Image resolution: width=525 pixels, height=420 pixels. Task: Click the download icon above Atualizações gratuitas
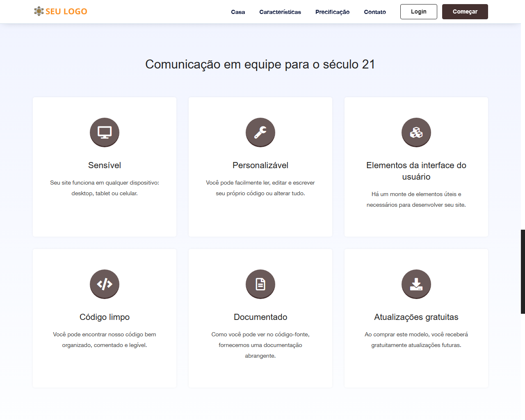point(416,284)
